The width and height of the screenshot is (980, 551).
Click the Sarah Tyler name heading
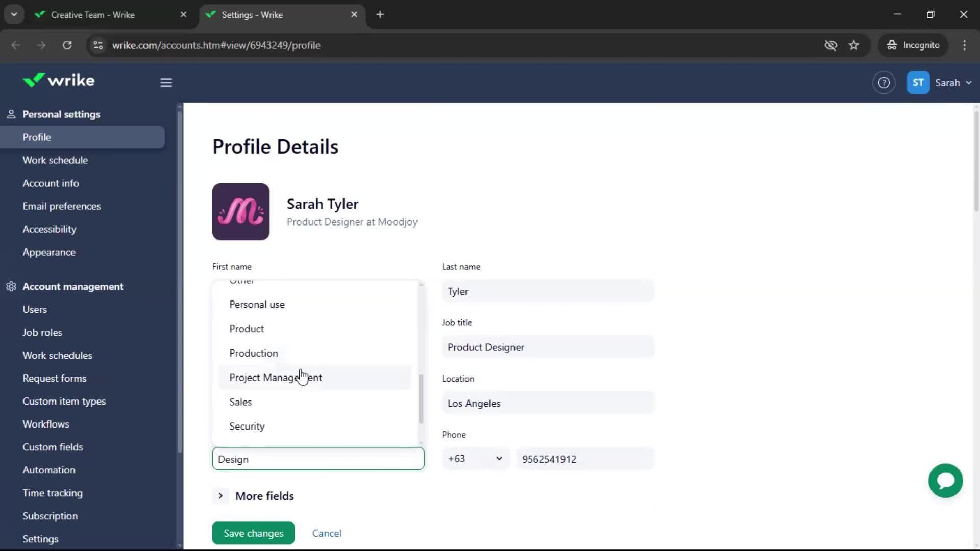pyautogui.click(x=323, y=204)
